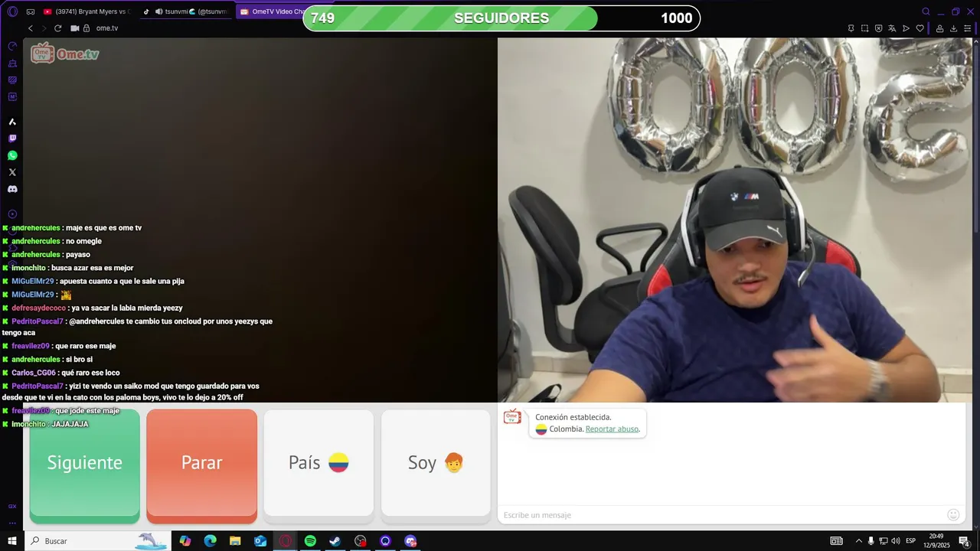This screenshot has height=551, width=980.
Task: Open Discord in the sidebar
Action: [x=12, y=189]
